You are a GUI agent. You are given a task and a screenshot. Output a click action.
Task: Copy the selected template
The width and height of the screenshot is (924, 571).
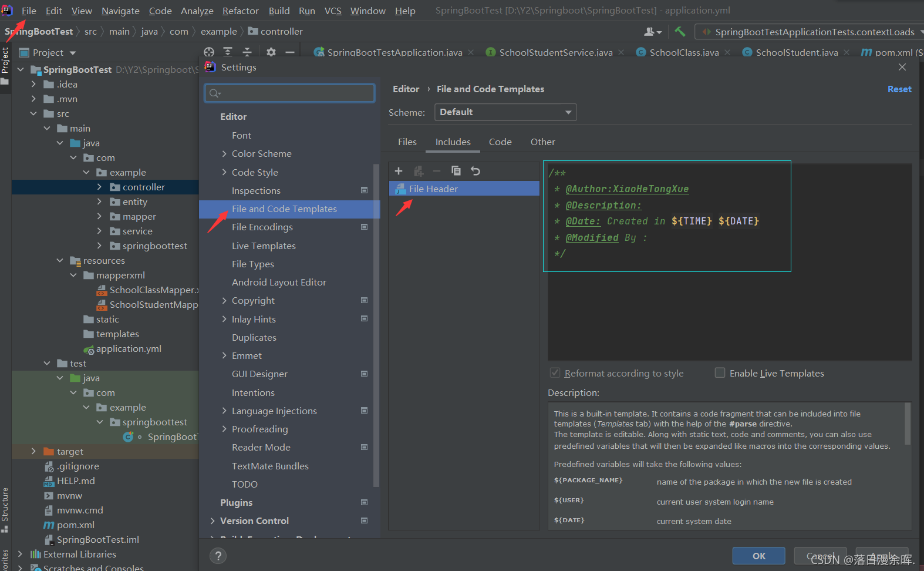(456, 171)
